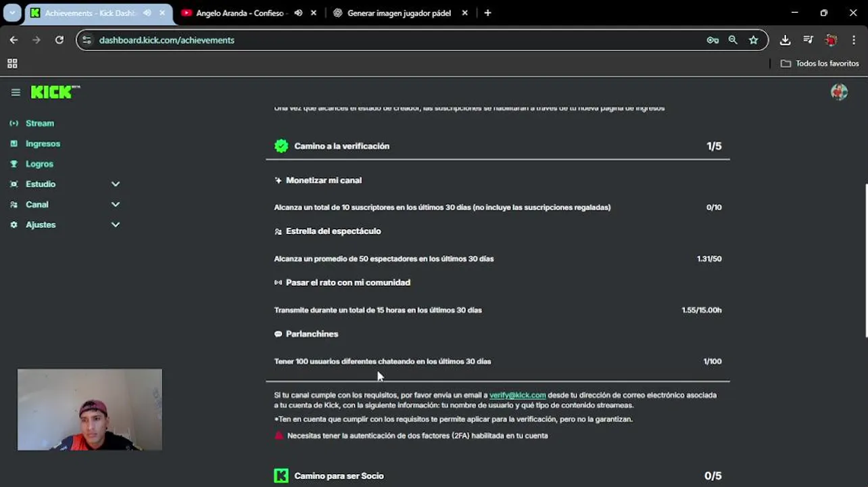Go to Ingresos in the sidebar

(43, 143)
